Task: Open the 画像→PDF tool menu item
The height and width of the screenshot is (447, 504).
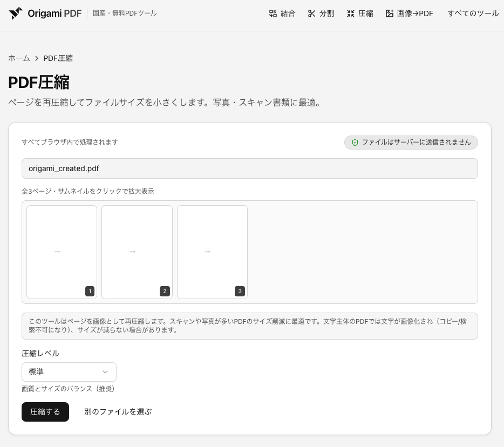Action: (x=410, y=13)
